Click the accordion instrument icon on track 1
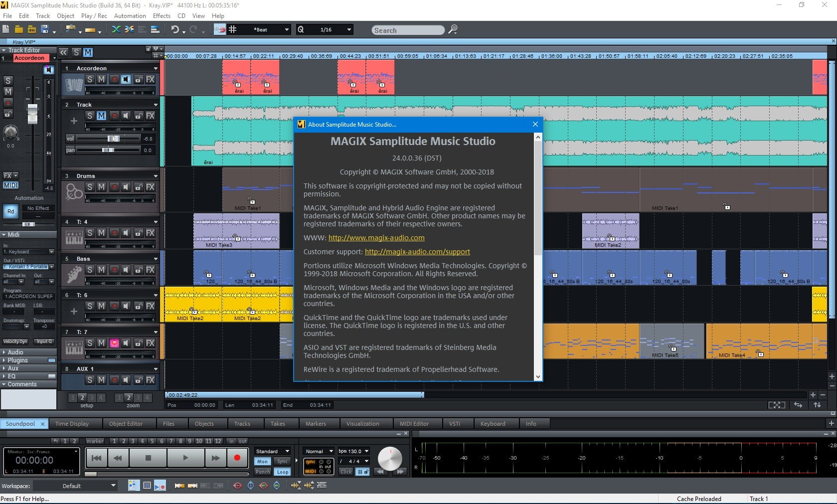837x504 pixels. 74,85
